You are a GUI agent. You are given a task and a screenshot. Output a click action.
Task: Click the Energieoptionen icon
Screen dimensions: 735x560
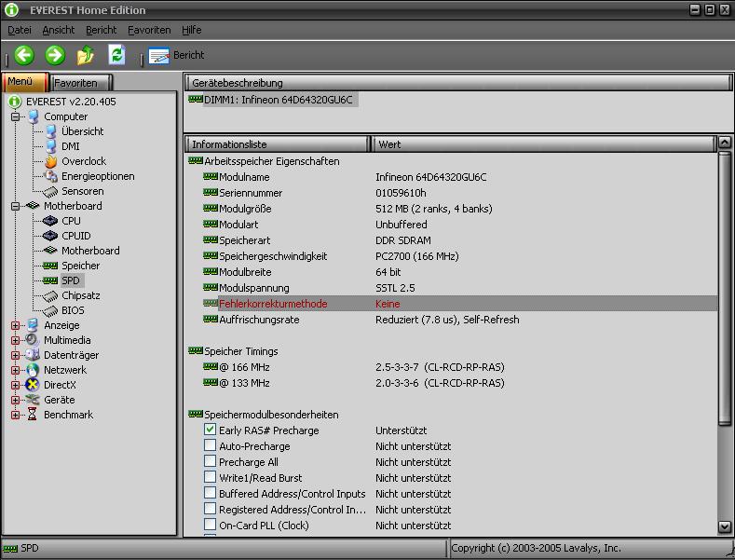tap(50, 176)
